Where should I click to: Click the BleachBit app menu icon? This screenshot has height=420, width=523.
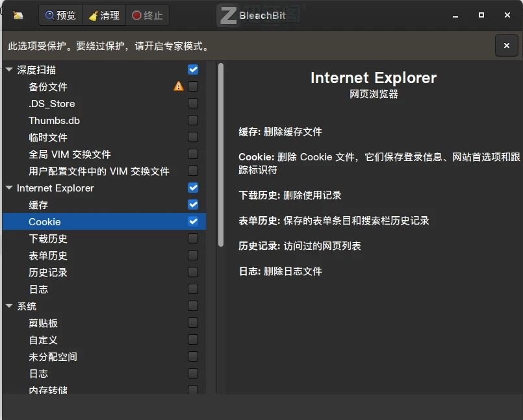[x=18, y=16]
